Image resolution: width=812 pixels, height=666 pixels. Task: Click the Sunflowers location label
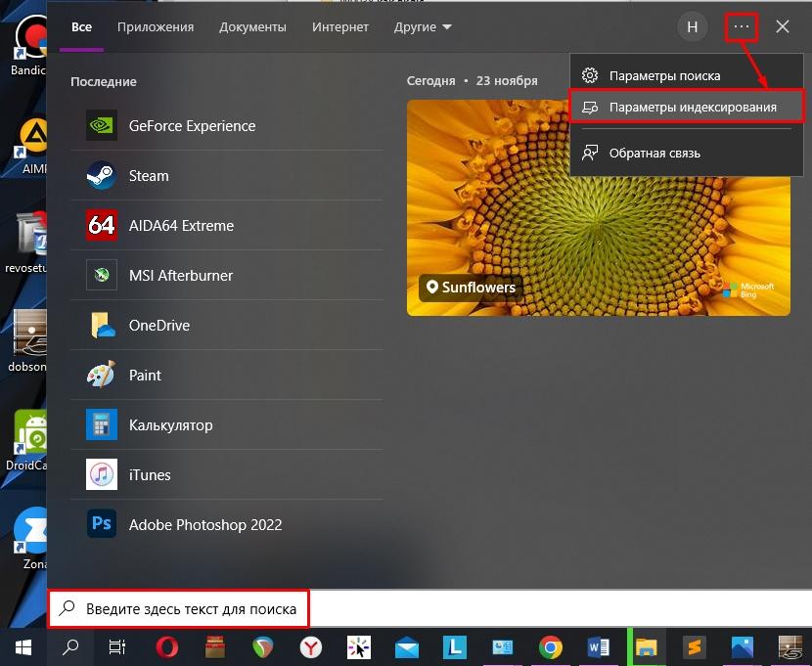point(471,288)
